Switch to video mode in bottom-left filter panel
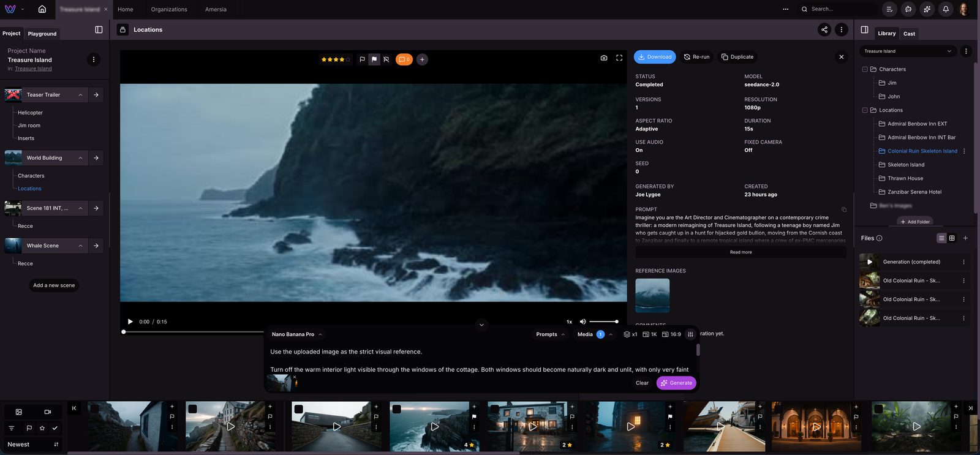 point(48,412)
